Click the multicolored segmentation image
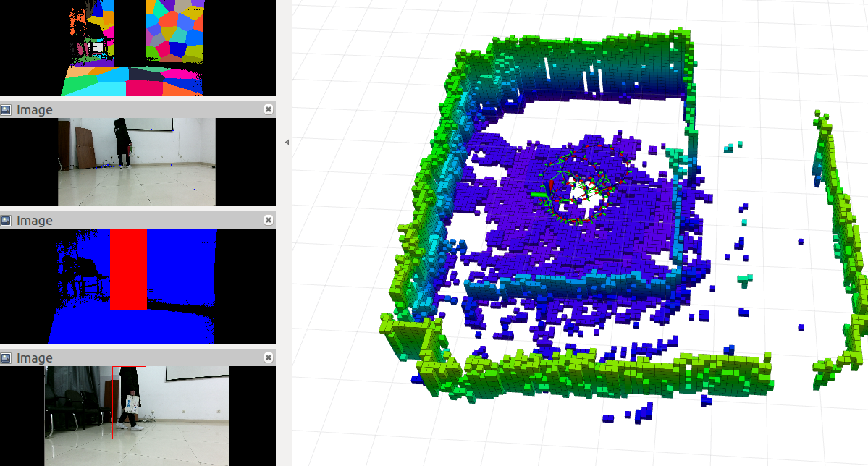The image size is (868, 466). 138,48
